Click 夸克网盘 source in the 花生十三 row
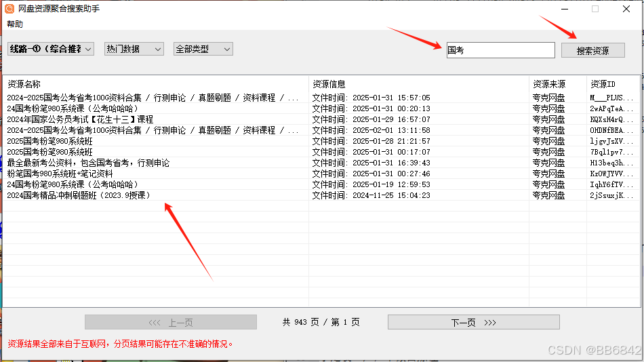The height and width of the screenshot is (362, 644). coord(548,119)
